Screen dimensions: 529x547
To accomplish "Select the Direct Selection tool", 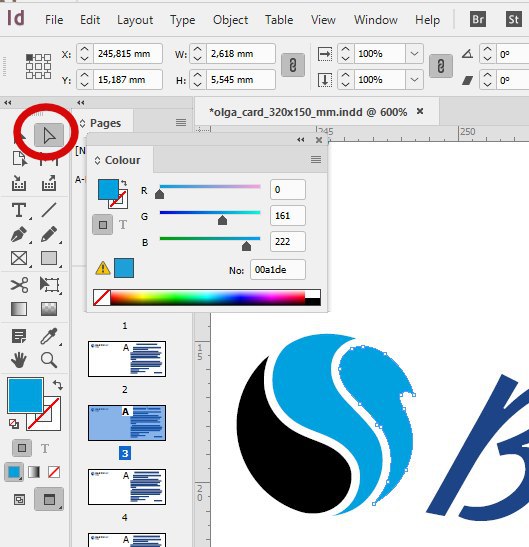I will click(49, 135).
